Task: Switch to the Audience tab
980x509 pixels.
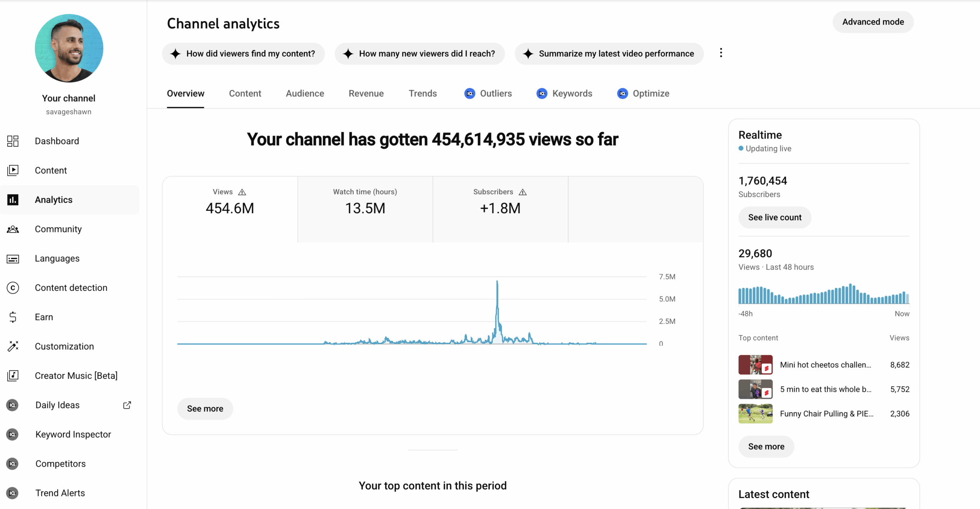Action: (305, 93)
